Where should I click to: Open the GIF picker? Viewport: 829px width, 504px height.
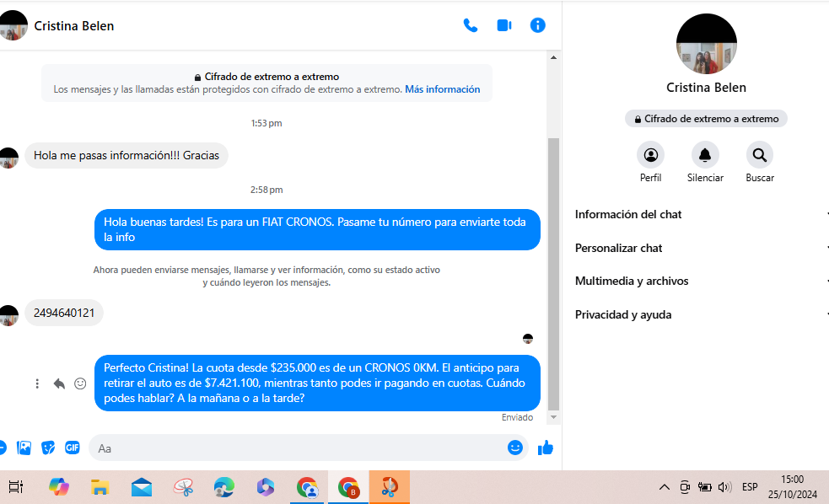point(73,448)
